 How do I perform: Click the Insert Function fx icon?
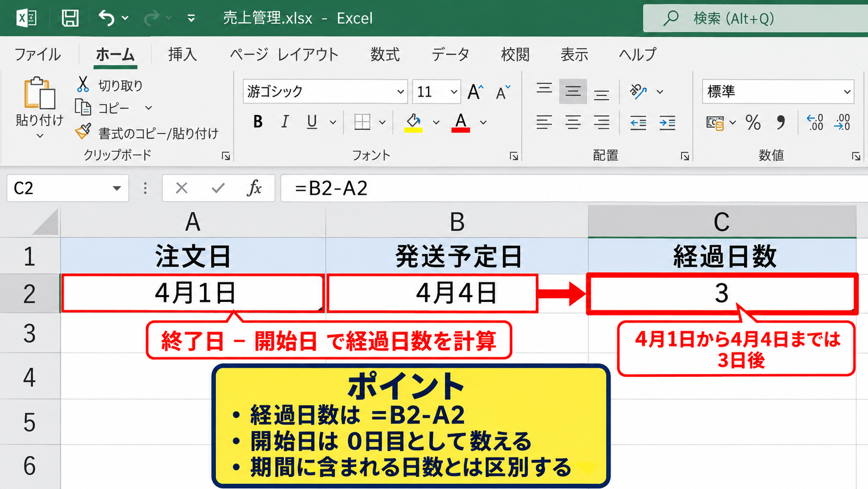254,188
